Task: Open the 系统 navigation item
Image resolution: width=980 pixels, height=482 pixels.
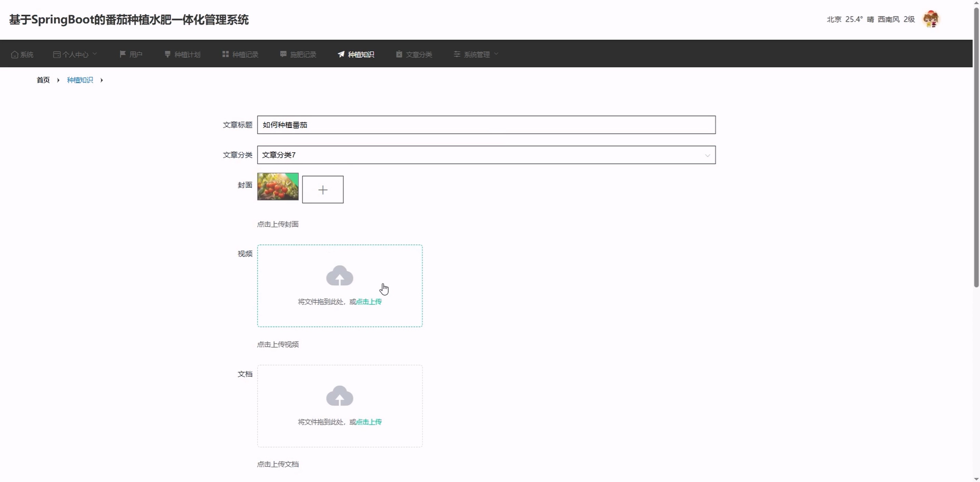Action: [27, 54]
